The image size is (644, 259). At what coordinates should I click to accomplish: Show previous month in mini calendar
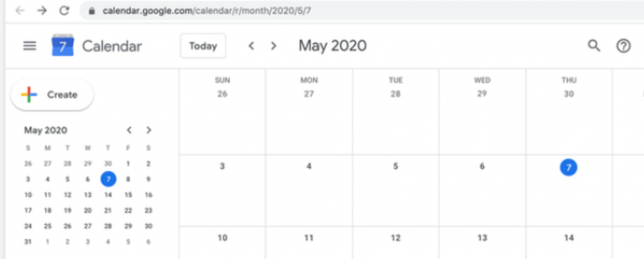coord(129,130)
